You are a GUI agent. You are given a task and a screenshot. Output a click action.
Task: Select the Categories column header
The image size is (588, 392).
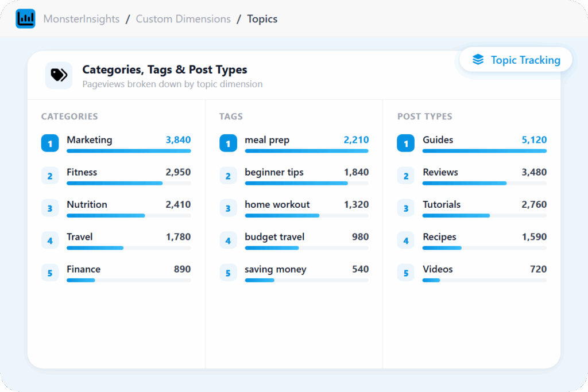(x=69, y=117)
